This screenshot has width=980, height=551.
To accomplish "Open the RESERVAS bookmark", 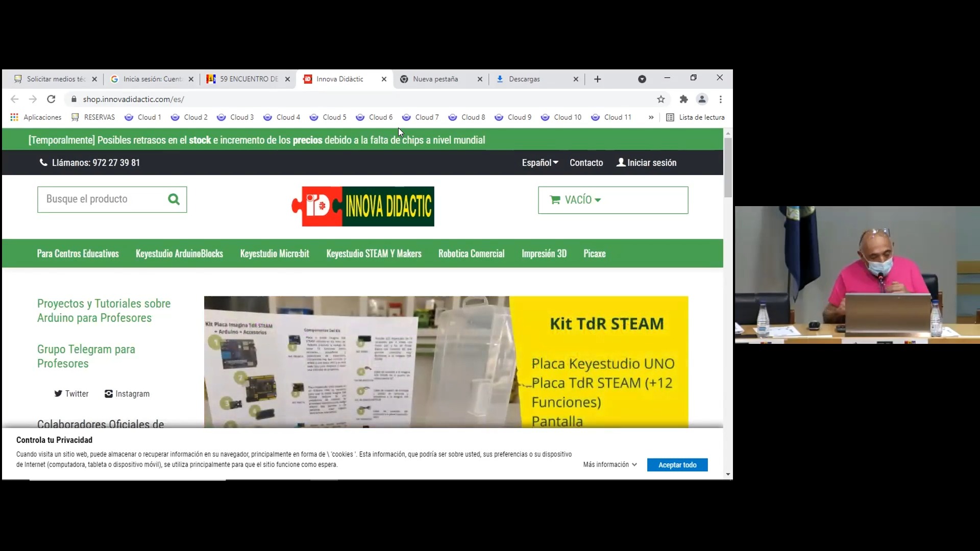I will [x=93, y=117].
